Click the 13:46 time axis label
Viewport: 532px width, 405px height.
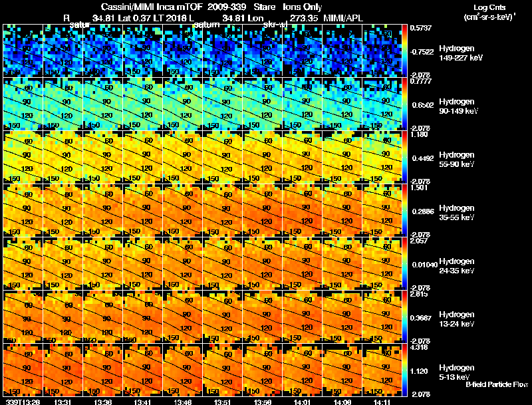pyautogui.click(x=182, y=402)
